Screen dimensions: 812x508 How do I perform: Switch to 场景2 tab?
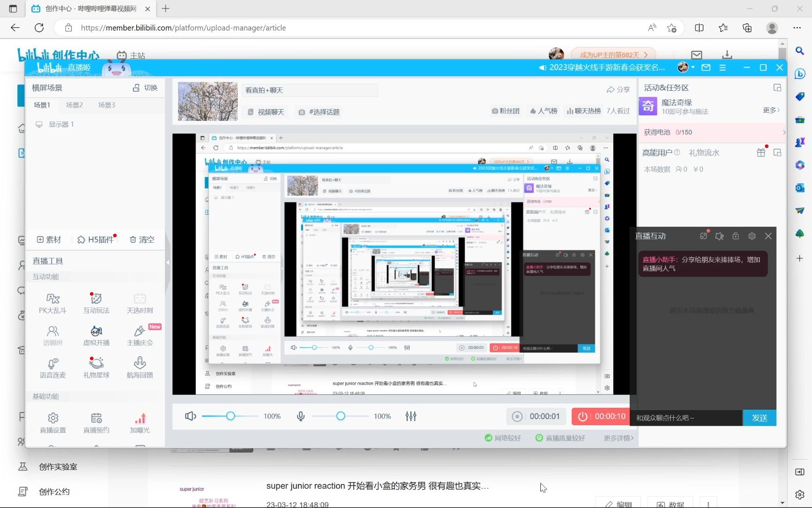tap(74, 105)
